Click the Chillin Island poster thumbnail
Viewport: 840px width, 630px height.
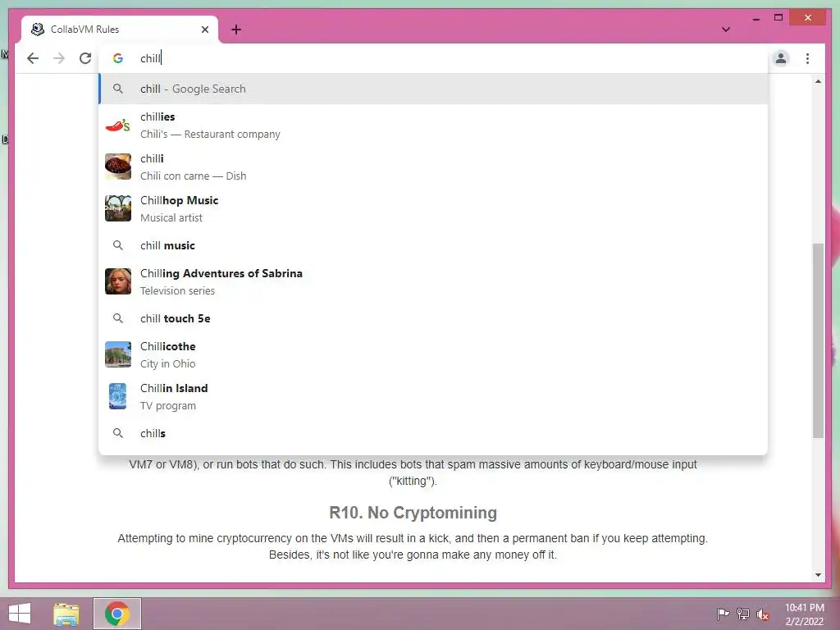pos(118,396)
